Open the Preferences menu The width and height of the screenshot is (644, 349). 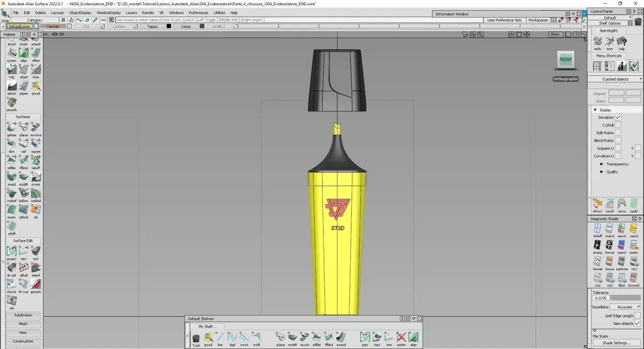point(199,12)
